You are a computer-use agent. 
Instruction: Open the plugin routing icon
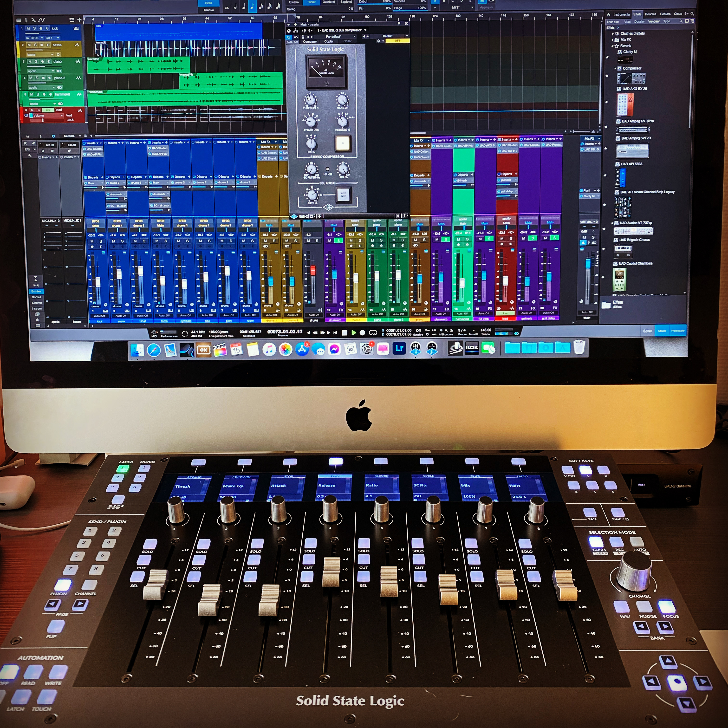(296, 31)
